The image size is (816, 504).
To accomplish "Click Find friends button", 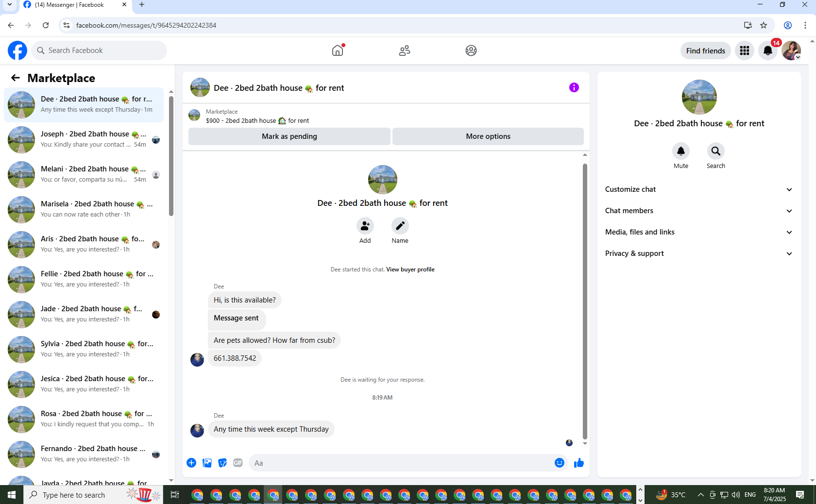I will [705, 50].
